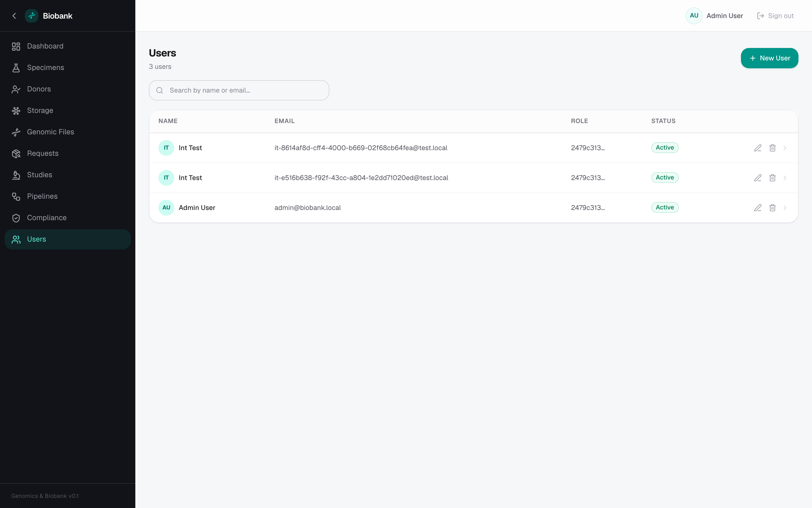Click Int Test name in it-8614af8d row
This screenshot has height=508, width=812.
tap(190, 148)
